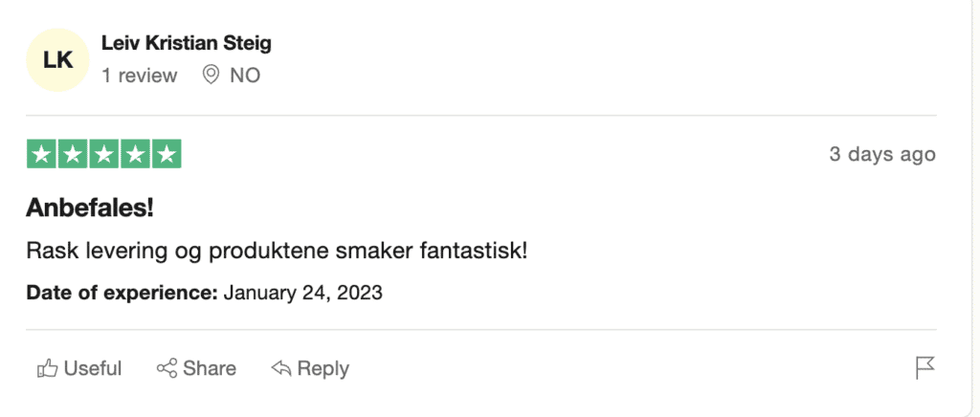Click the fifth green rating star
This screenshot has width=980, height=417.
coord(167,154)
